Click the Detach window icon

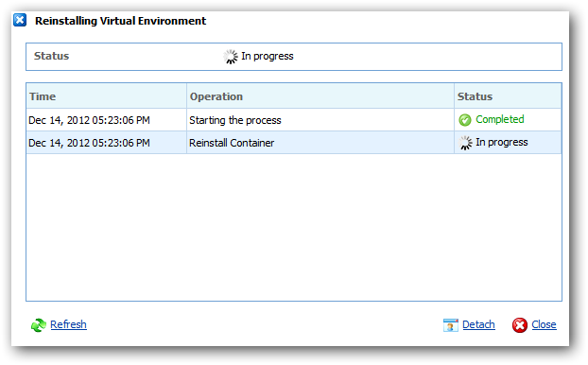coord(450,325)
